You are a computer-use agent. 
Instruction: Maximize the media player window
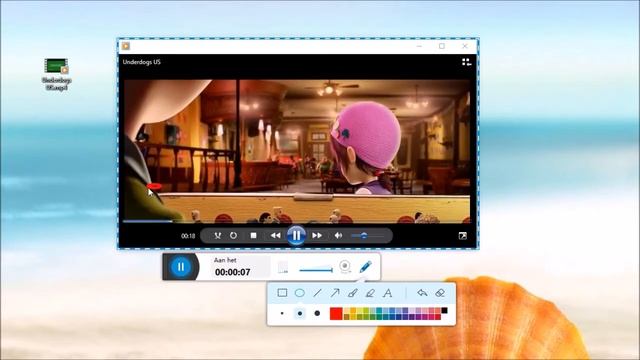coord(442,46)
